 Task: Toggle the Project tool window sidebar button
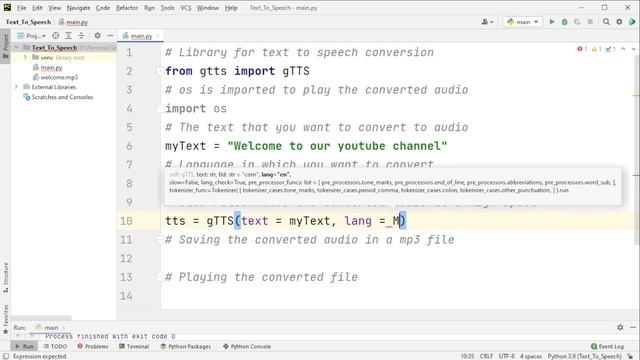(x=5, y=47)
